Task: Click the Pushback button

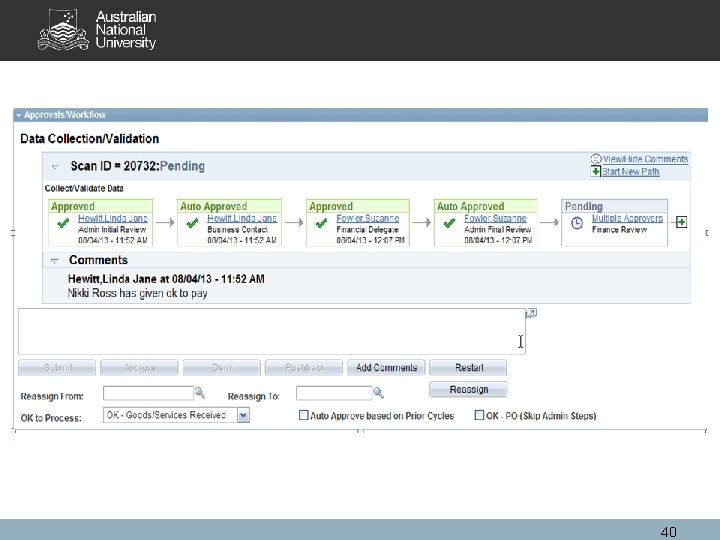Action: coord(304,368)
